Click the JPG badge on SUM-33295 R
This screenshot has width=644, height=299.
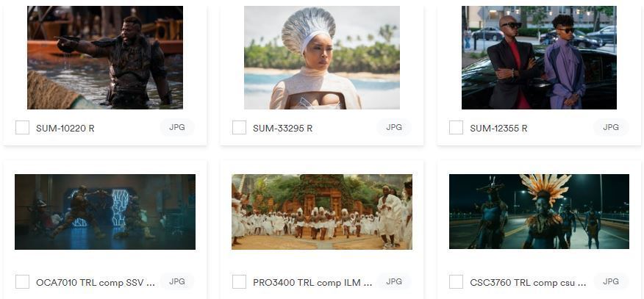[x=394, y=128]
